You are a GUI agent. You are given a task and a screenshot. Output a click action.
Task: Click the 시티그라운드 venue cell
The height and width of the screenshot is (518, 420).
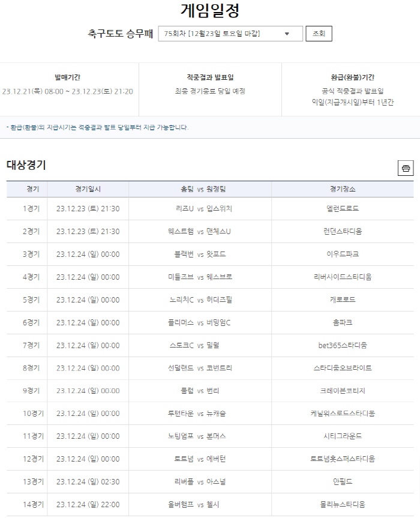(x=343, y=436)
